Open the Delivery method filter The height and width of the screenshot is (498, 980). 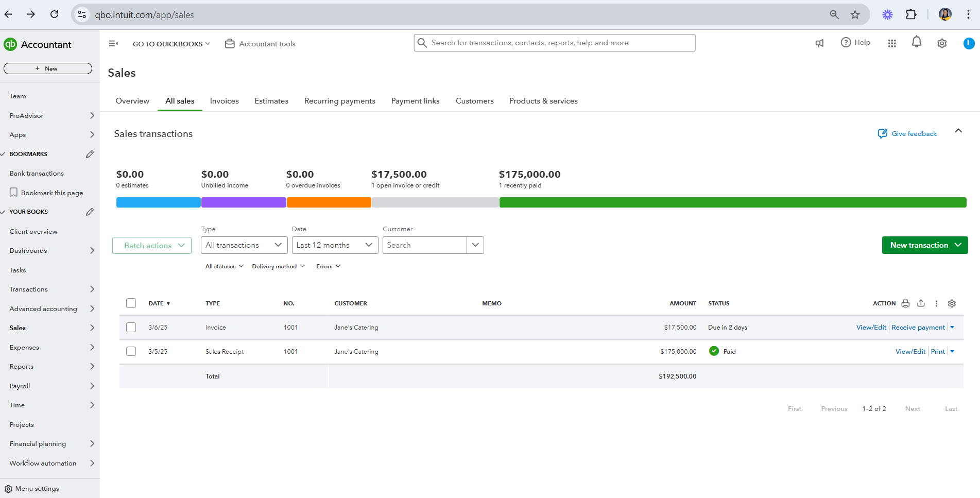(279, 266)
